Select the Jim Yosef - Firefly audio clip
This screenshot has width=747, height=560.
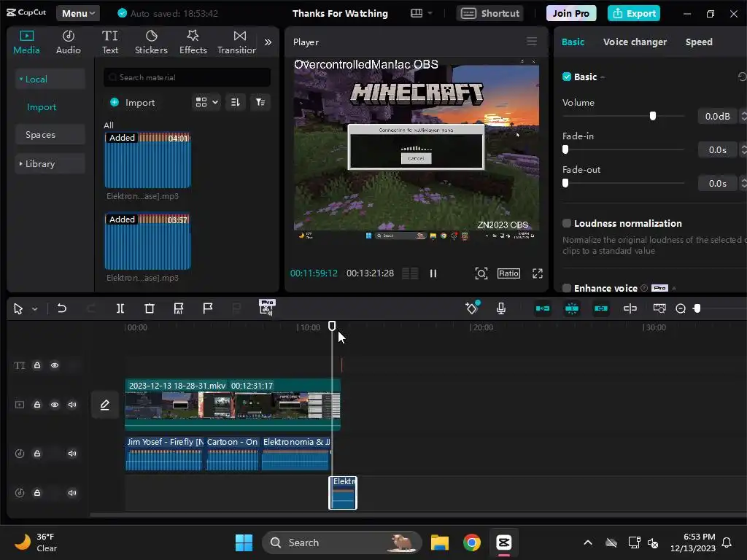[164, 454]
